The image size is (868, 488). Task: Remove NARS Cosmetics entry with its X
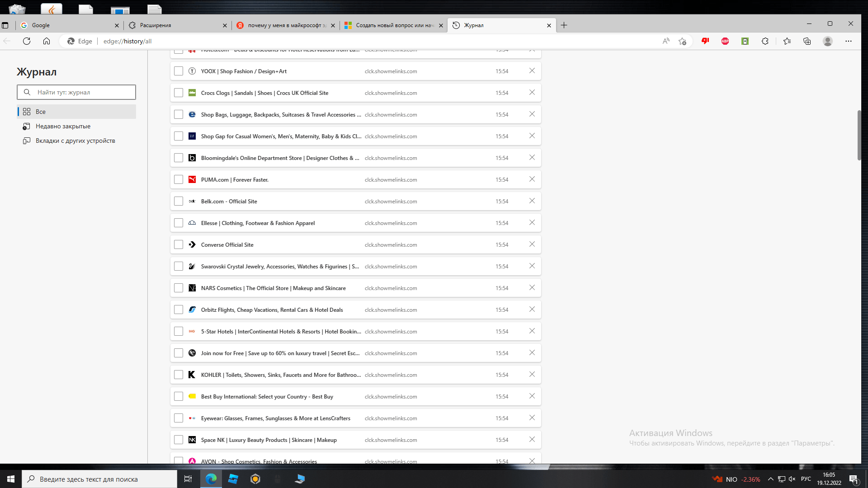532,288
